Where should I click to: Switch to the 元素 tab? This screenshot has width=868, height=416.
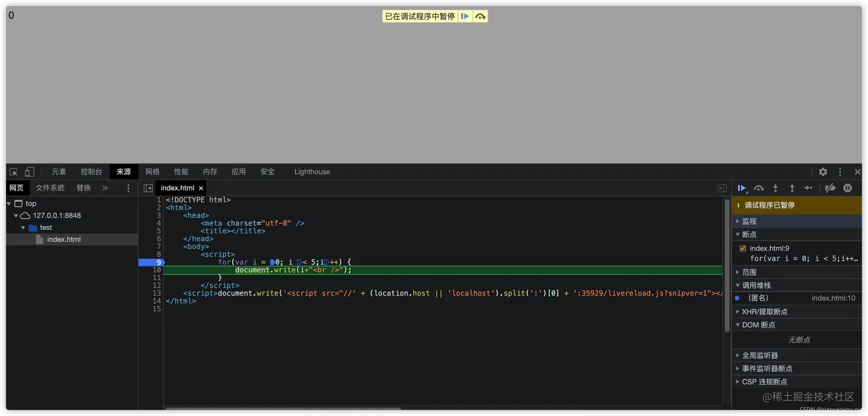59,172
